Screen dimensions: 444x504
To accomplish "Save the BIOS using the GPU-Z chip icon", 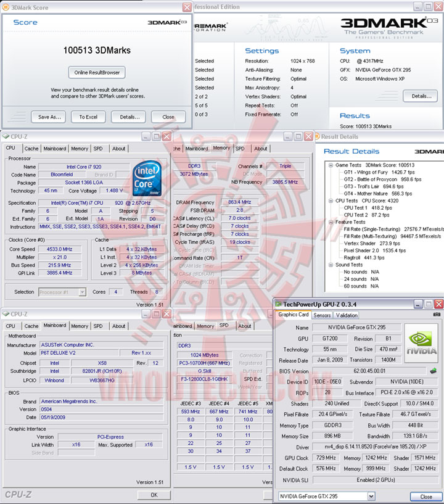I will click(433, 371).
